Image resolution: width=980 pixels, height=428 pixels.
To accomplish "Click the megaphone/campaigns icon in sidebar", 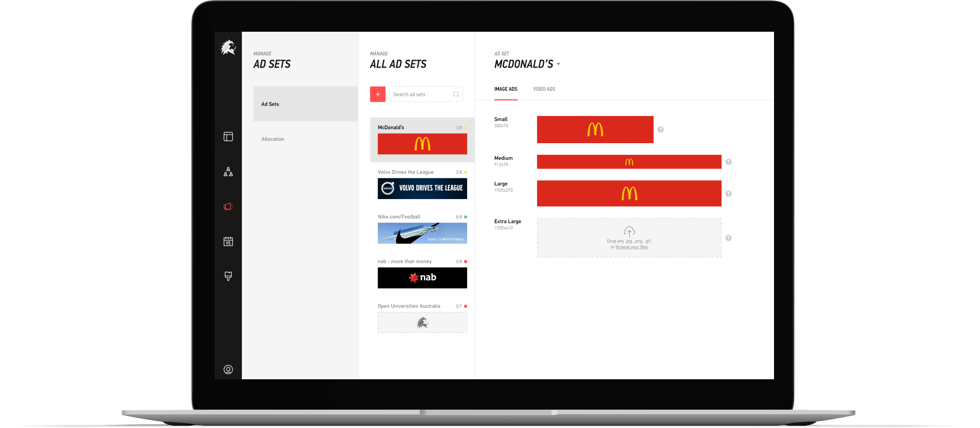I will [228, 207].
